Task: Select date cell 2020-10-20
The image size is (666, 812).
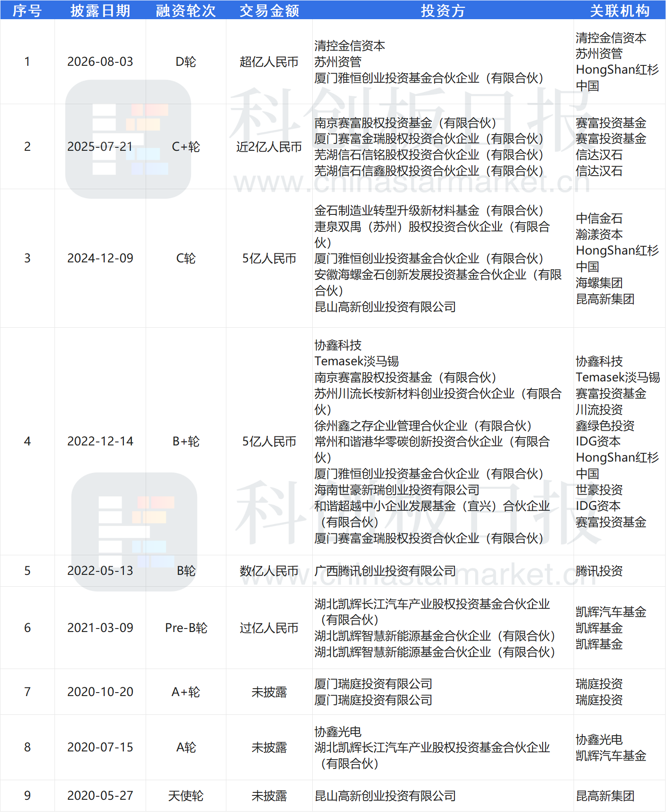Action: point(100,692)
